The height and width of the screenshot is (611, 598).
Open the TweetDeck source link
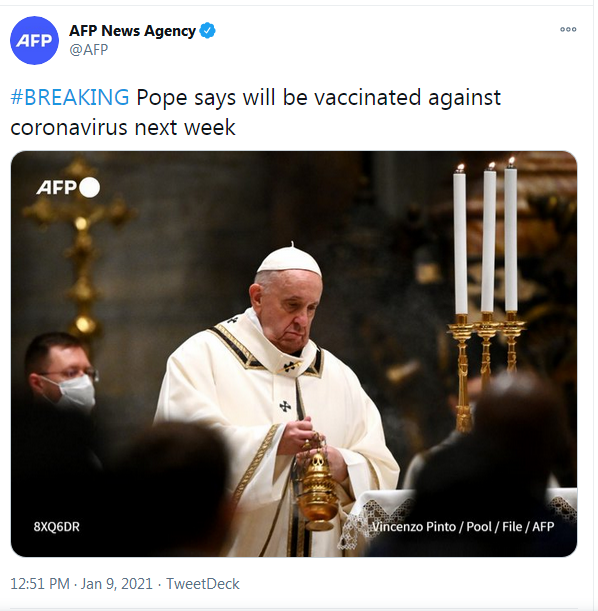[x=203, y=584]
